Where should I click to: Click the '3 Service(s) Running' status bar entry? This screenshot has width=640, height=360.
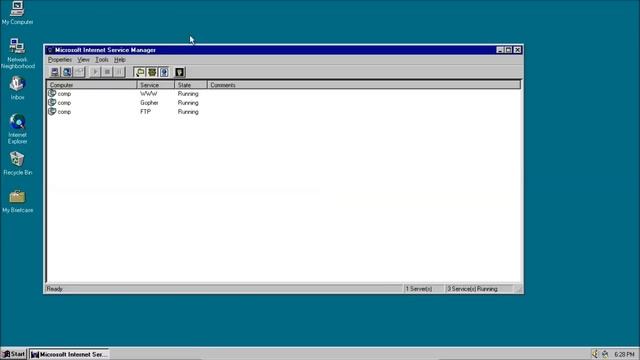[x=479, y=289]
